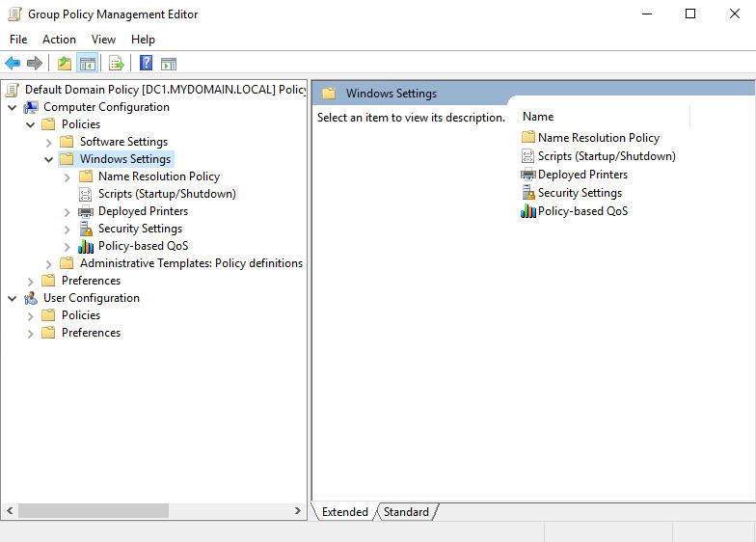Click the Export List toolbar icon

tap(117, 64)
